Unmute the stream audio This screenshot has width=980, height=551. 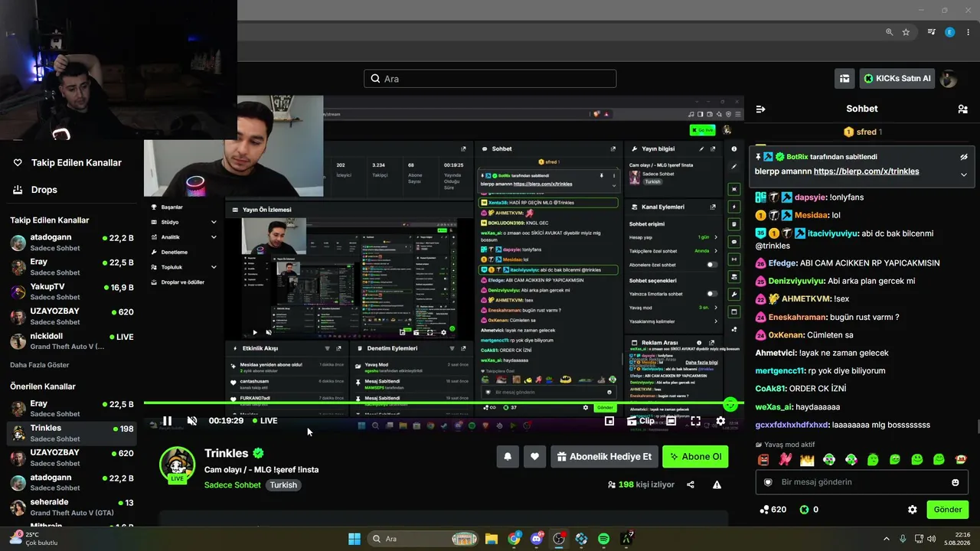192,421
